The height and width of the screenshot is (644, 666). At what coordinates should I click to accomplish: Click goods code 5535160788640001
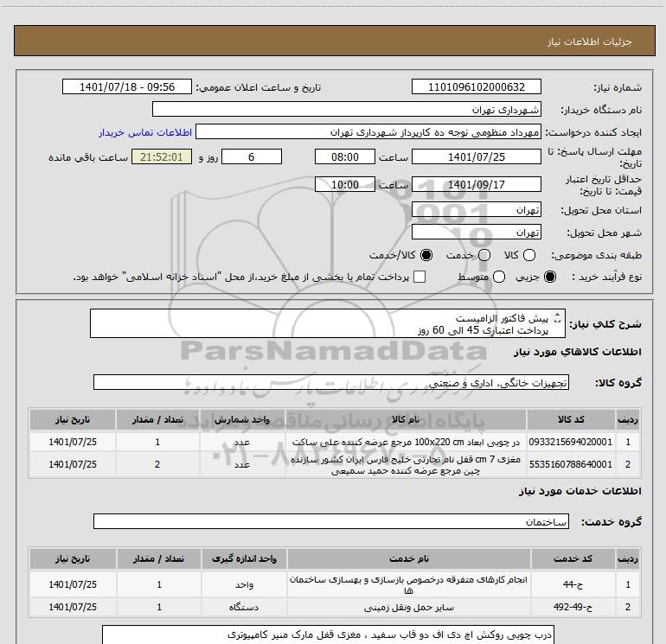point(571,464)
